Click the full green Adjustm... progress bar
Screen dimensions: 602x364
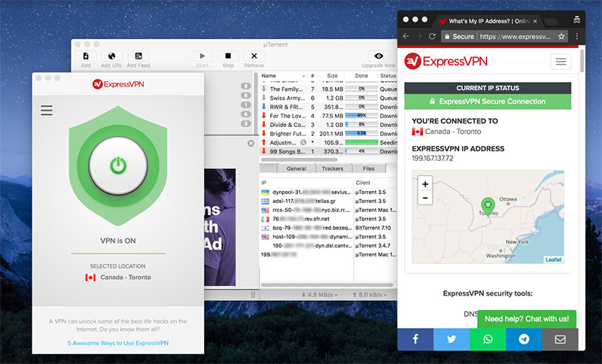[x=361, y=142]
